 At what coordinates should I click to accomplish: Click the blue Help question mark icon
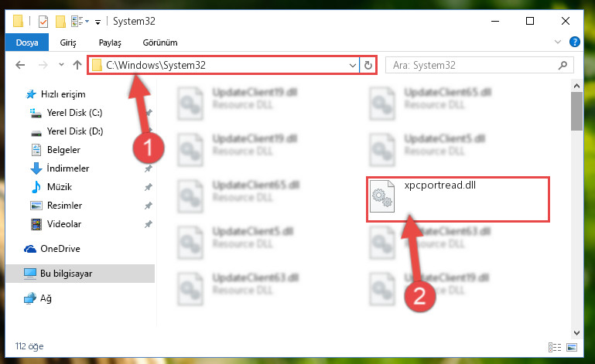575,42
